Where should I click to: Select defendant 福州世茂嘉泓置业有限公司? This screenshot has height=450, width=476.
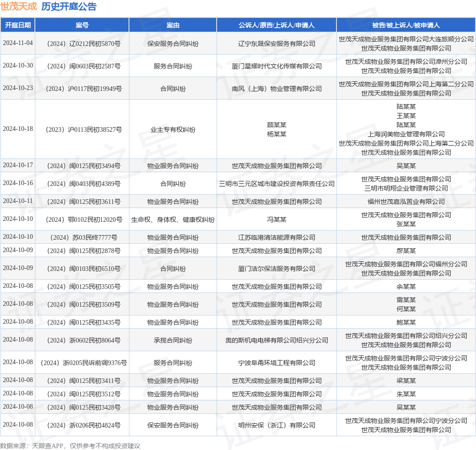tap(406, 202)
